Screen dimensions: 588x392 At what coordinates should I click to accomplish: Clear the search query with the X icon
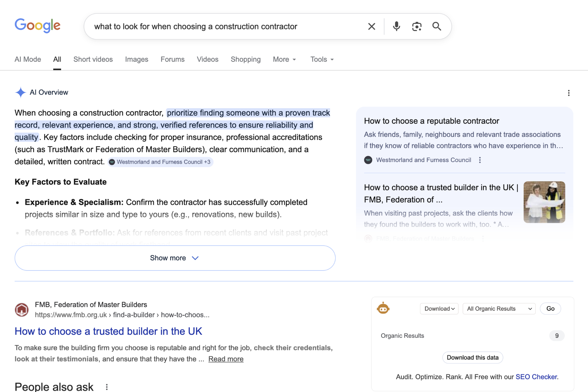click(x=371, y=26)
